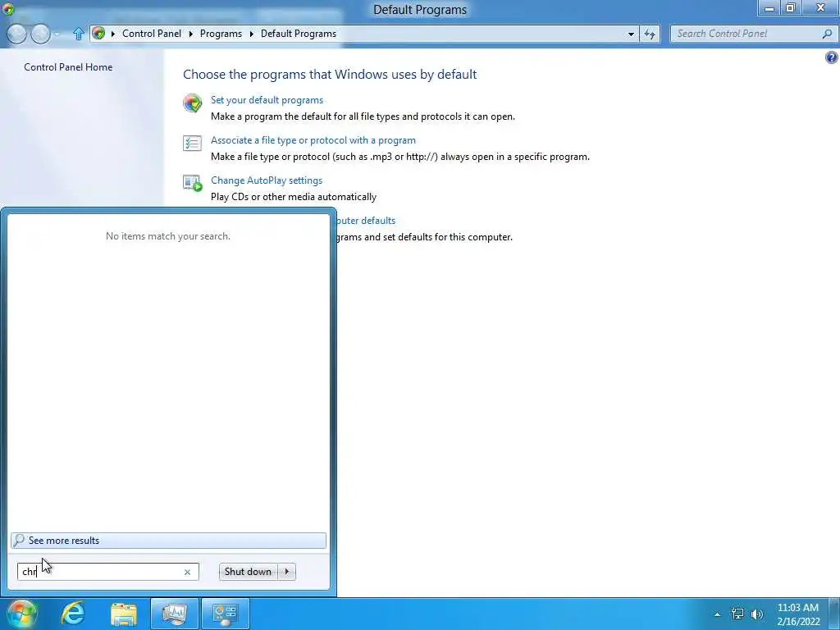Expand arrow before Control Panel breadcrumb
The height and width of the screenshot is (630, 840).
tap(113, 34)
